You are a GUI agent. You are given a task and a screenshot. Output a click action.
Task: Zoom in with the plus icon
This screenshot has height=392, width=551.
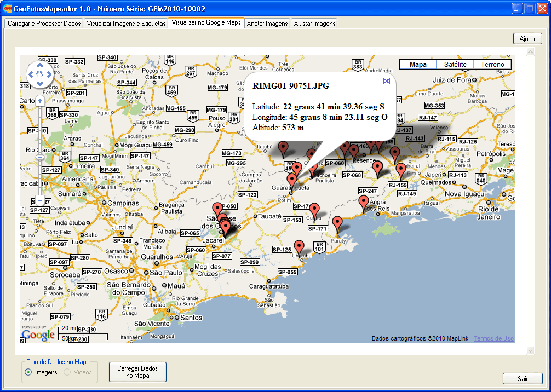coord(39,101)
